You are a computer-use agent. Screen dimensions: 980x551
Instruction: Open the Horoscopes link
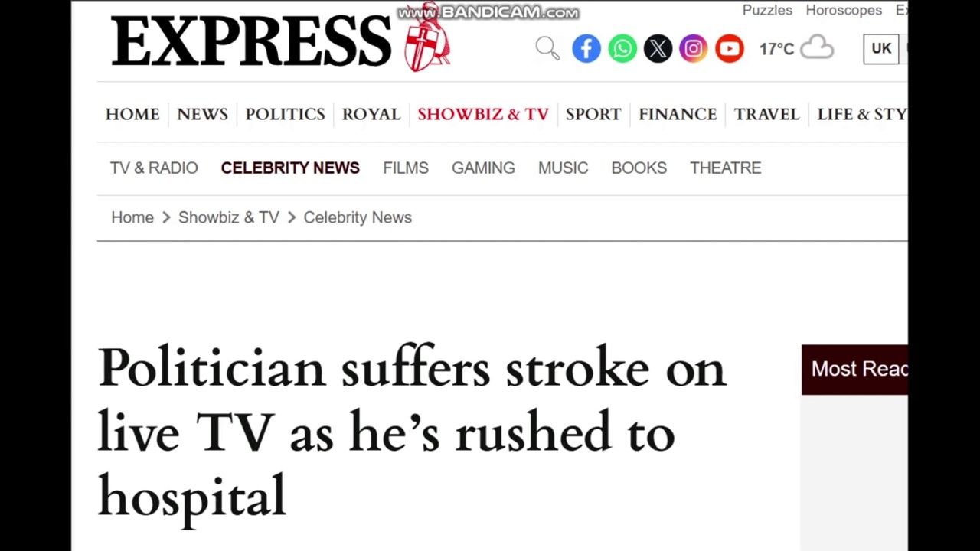click(844, 11)
